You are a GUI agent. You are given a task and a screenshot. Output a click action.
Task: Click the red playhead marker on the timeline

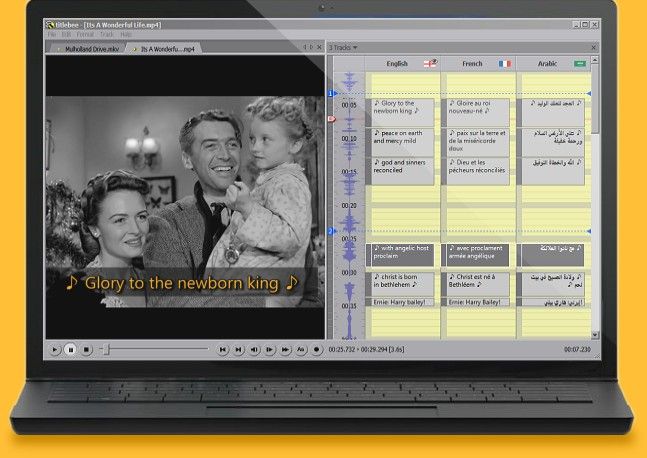pyautogui.click(x=331, y=119)
